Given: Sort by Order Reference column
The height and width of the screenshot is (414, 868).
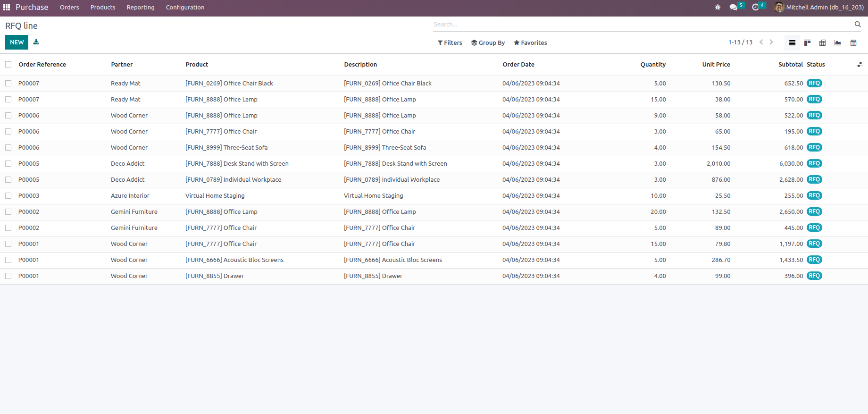Looking at the screenshot, I should coord(42,65).
